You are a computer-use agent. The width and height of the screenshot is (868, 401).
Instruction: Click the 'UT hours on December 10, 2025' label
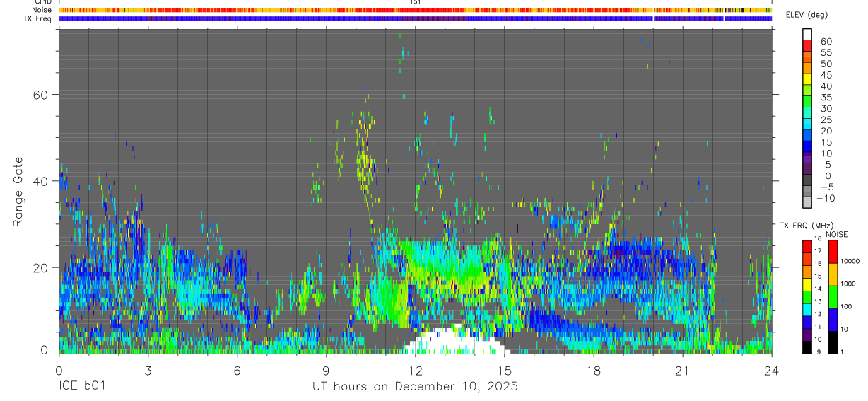tap(415, 387)
